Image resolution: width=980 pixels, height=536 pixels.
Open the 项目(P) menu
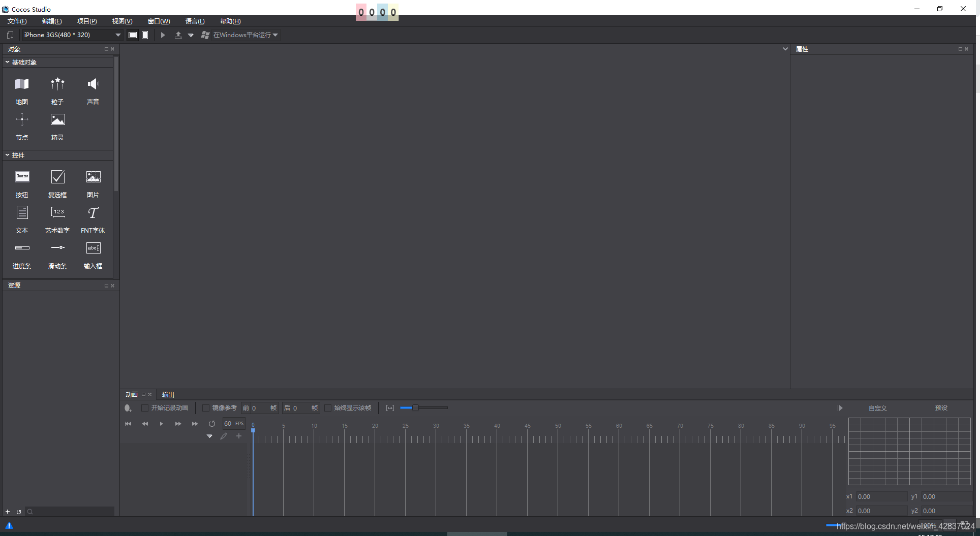pyautogui.click(x=87, y=21)
